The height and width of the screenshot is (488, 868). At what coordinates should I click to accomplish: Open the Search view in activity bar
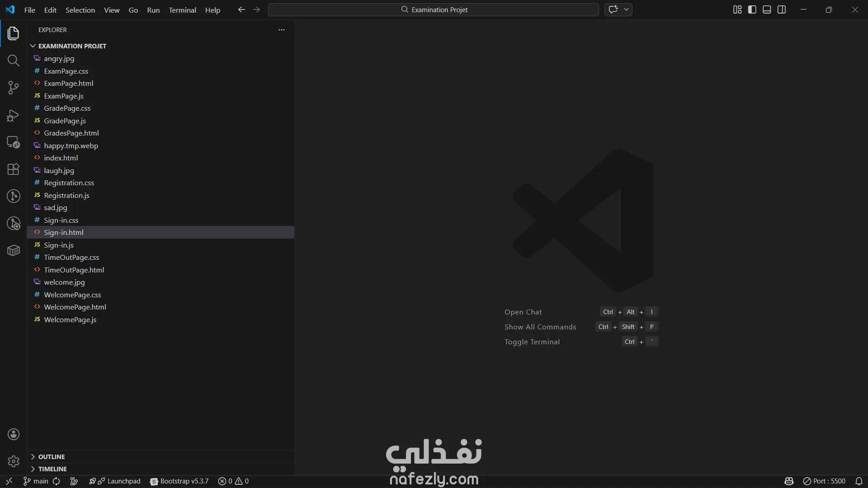(x=13, y=61)
